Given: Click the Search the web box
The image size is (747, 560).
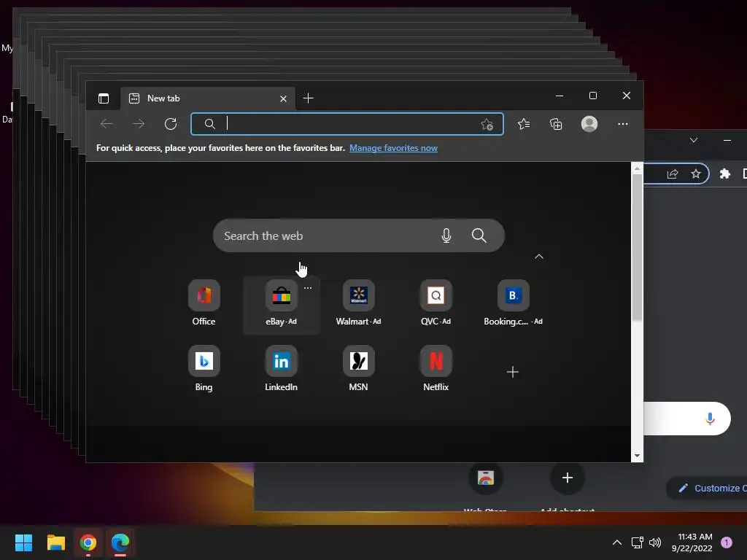Looking at the screenshot, I should 358,236.
